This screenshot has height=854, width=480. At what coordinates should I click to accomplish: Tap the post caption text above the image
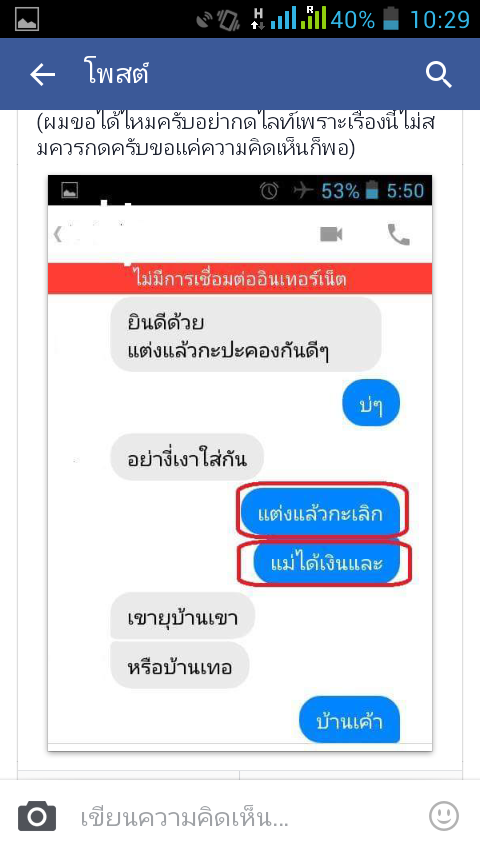click(235, 135)
